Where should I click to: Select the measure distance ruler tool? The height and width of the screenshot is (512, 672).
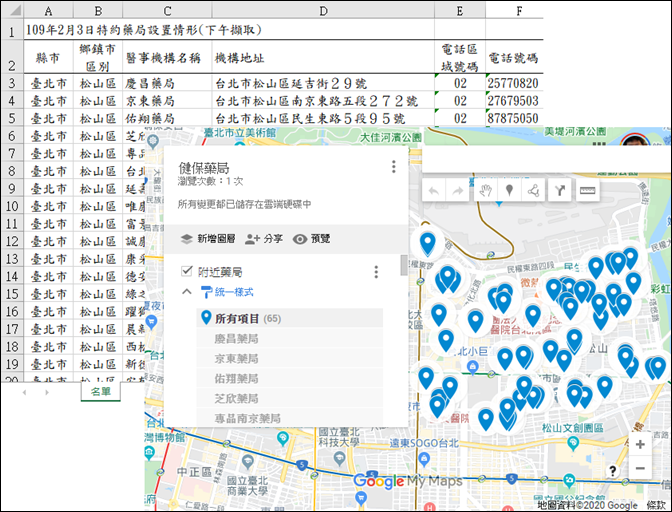click(587, 190)
